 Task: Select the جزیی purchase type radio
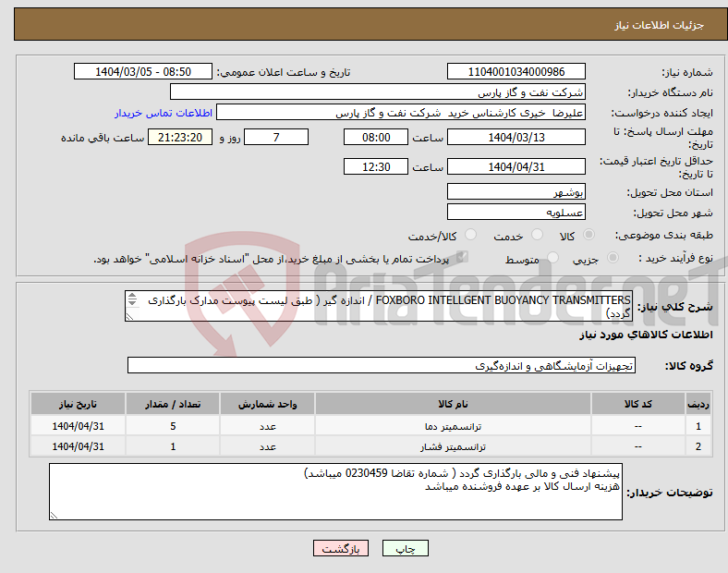coord(613,257)
